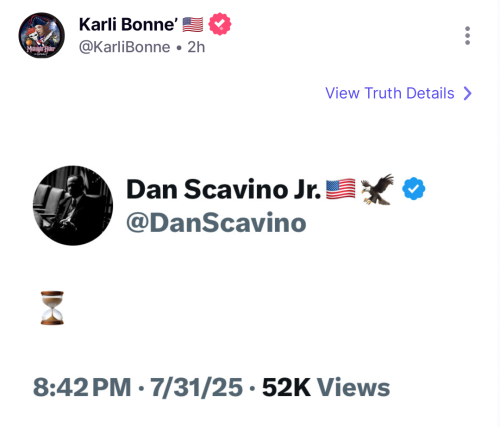Click Dan Scavino Jr. black-and-white profile photo

pos(73,206)
